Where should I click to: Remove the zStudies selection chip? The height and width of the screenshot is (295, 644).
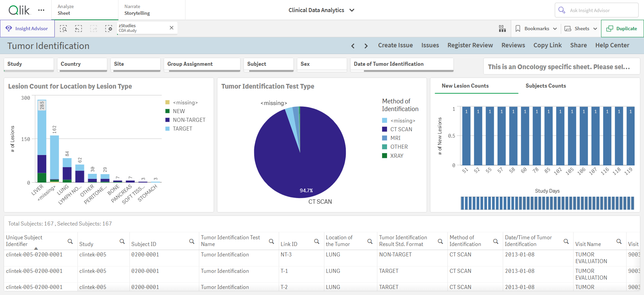pyautogui.click(x=171, y=28)
